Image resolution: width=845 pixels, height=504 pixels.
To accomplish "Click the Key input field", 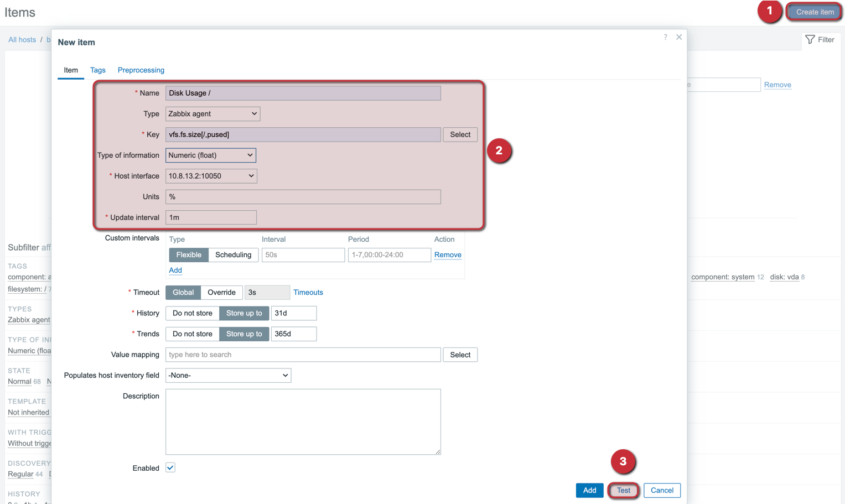I will point(303,134).
